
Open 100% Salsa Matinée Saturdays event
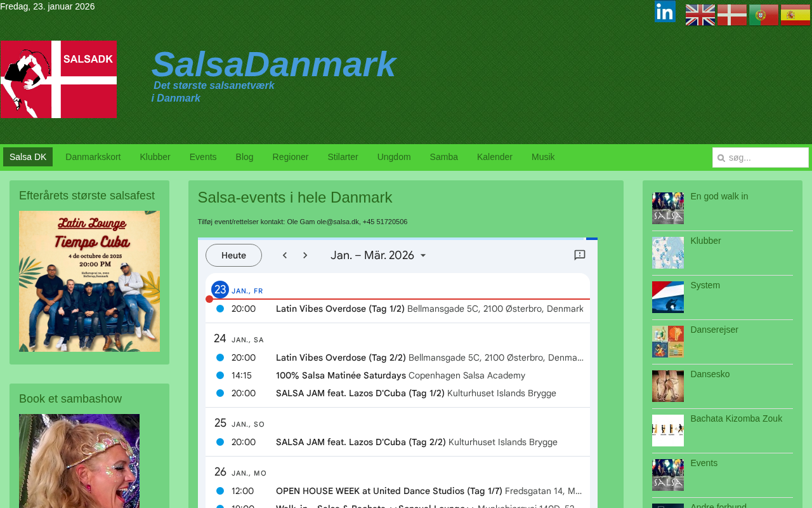(398, 375)
